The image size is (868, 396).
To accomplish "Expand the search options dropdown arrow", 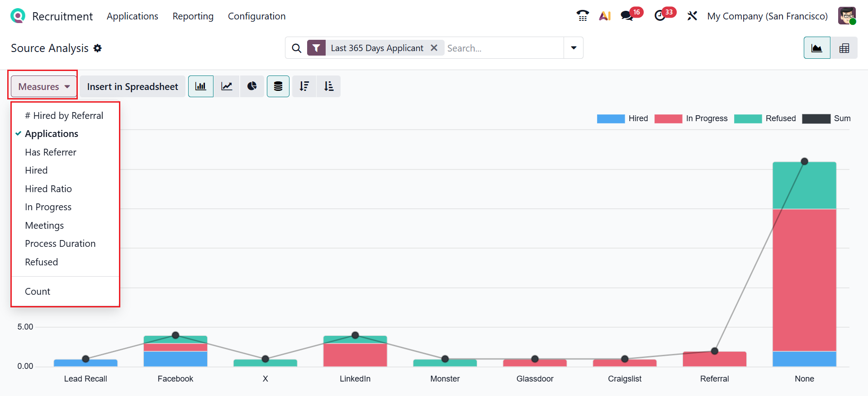I will click(574, 48).
